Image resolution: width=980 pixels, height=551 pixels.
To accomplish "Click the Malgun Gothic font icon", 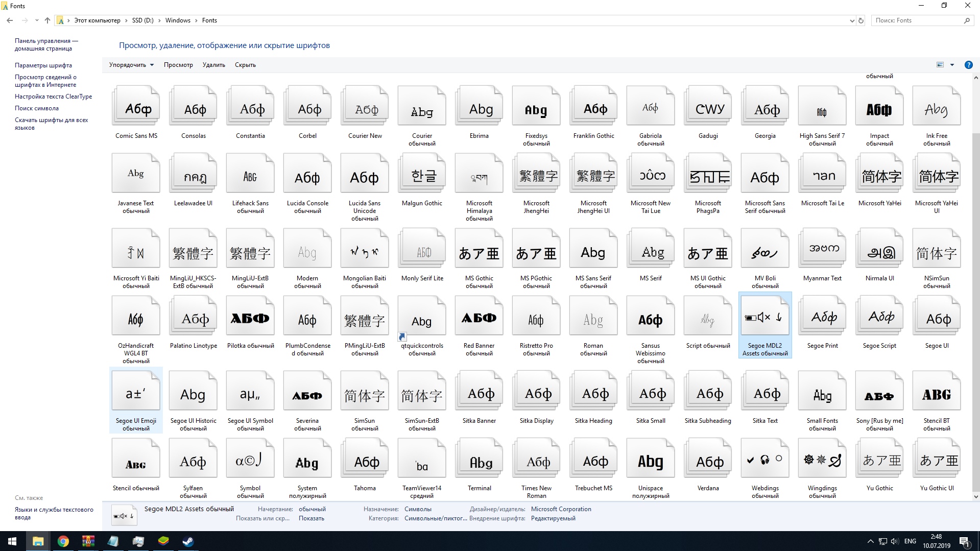I will (422, 176).
